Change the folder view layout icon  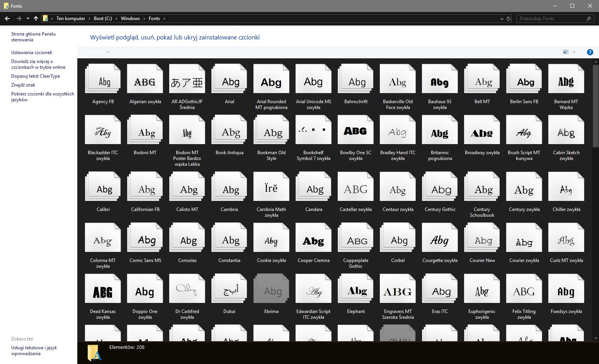[x=565, y=52]
